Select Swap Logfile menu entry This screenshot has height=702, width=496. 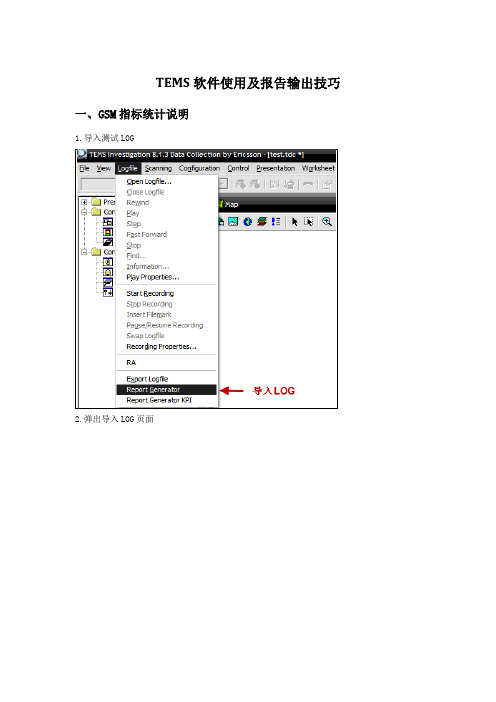click(167, 336)
